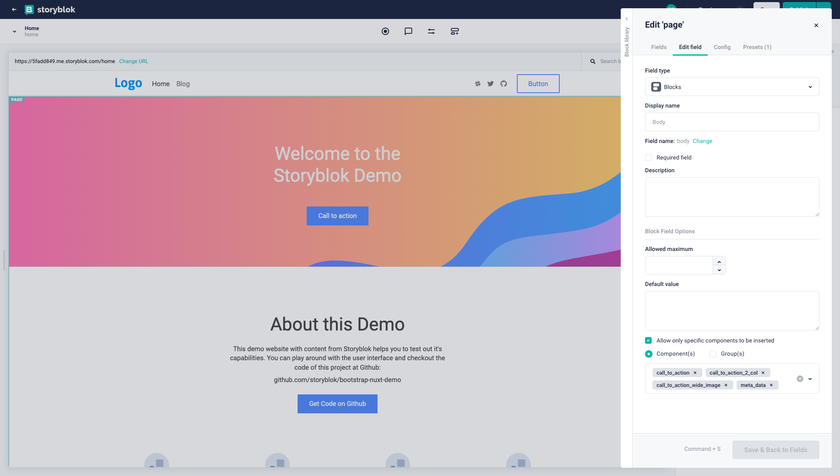Click the circular target icon in toolbar

pyautogui.click(x=385, y=31)
